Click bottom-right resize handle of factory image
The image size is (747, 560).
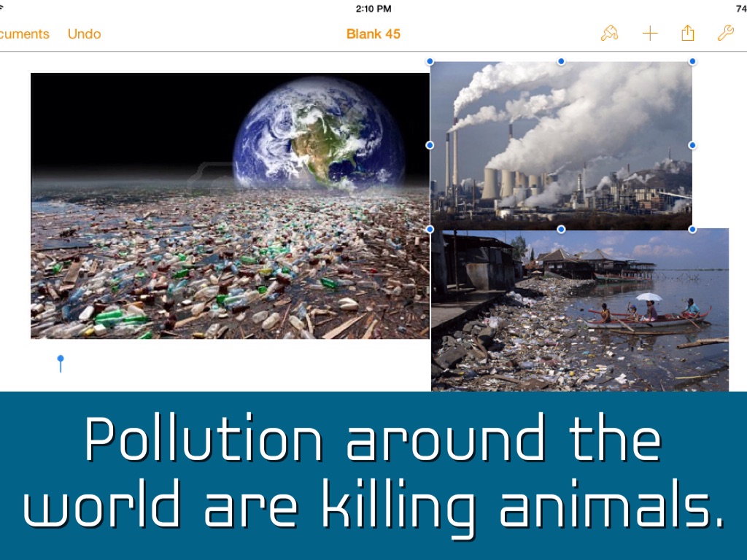point(692,229)
